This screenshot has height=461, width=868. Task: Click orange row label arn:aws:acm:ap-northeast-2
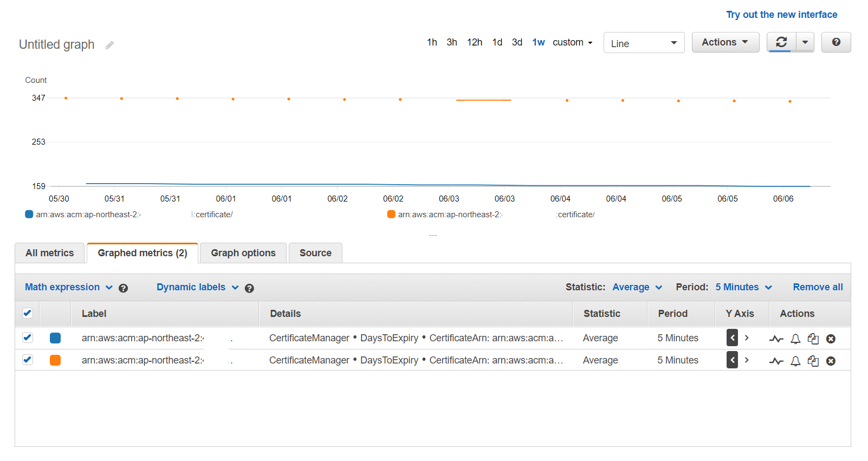pos(142,360)
